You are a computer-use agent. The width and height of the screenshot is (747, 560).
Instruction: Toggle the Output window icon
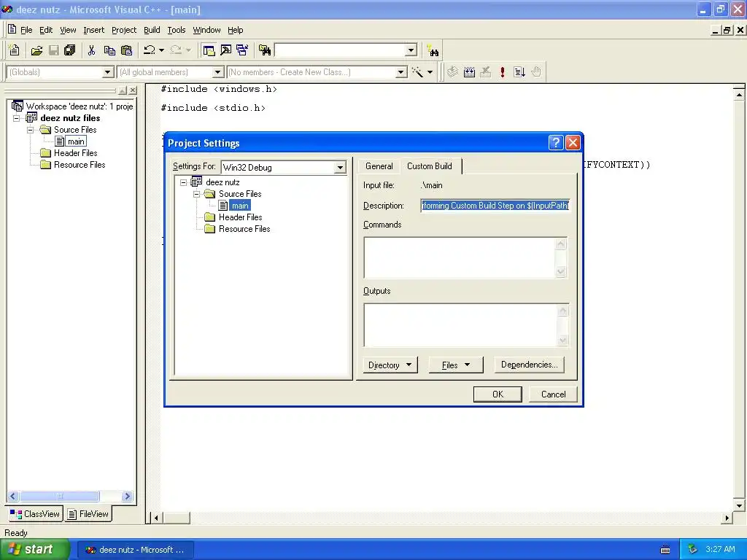226,50
